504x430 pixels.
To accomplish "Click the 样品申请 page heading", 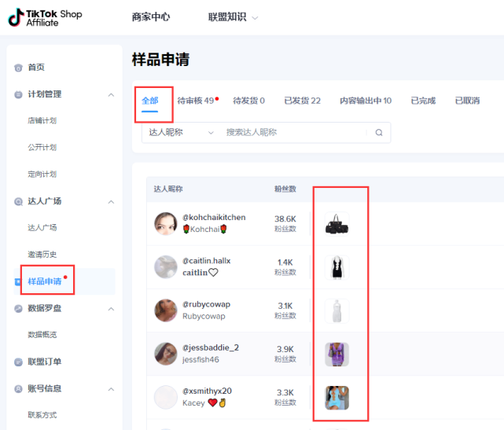I will 160,60.
